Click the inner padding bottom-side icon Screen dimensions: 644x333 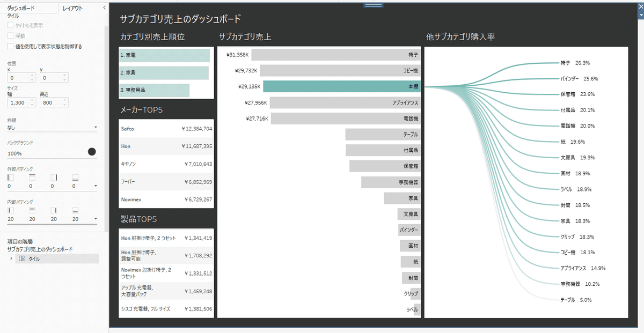75,210
